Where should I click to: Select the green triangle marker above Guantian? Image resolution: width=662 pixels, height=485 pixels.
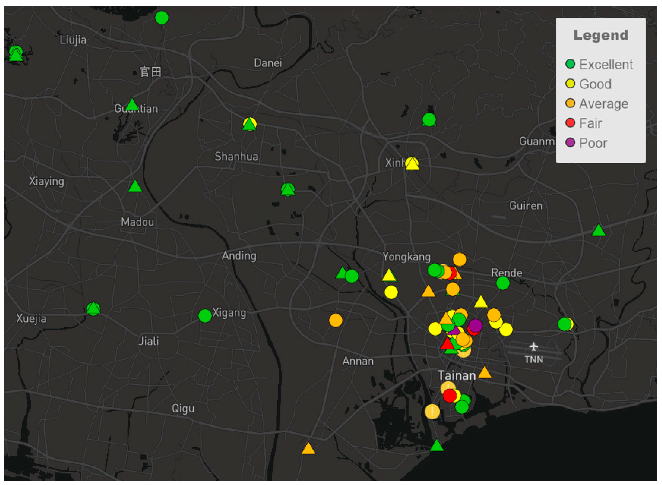pos(132,104)
